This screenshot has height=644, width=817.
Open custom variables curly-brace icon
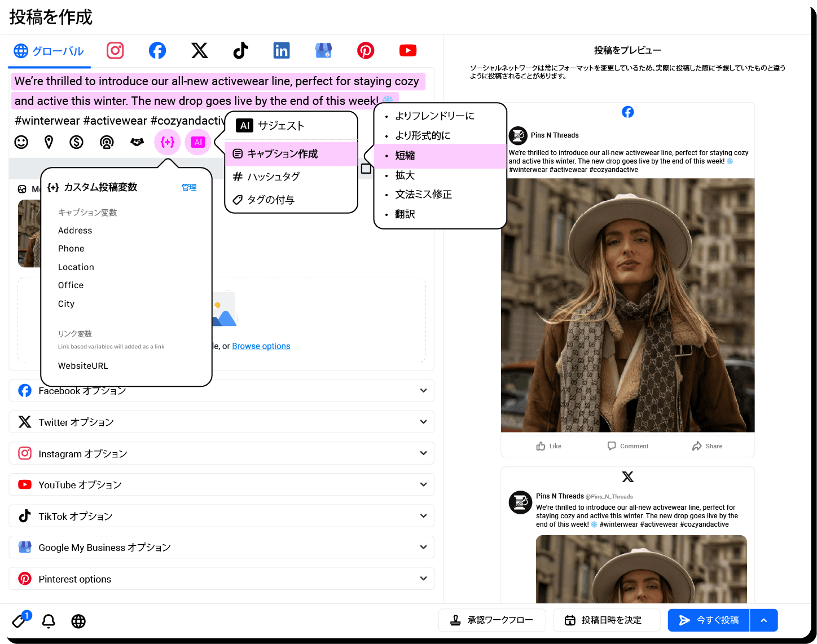coord(168,142)
